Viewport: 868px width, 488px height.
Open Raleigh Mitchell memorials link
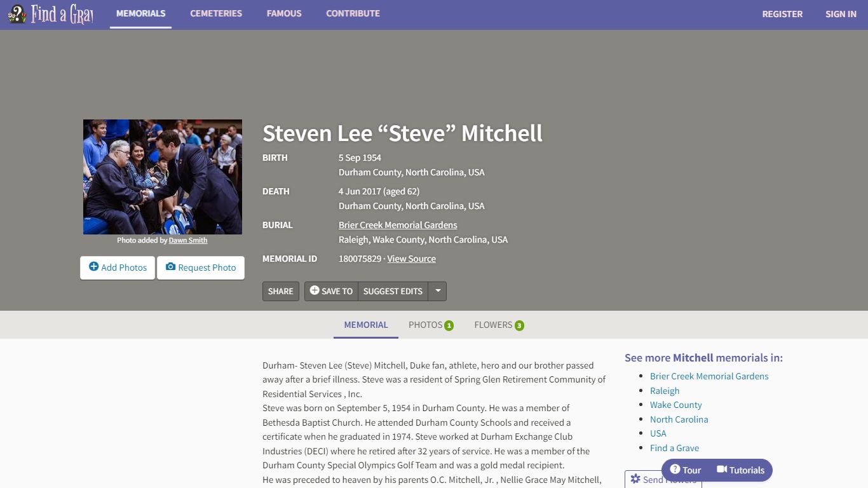click(x=665, y=391)
